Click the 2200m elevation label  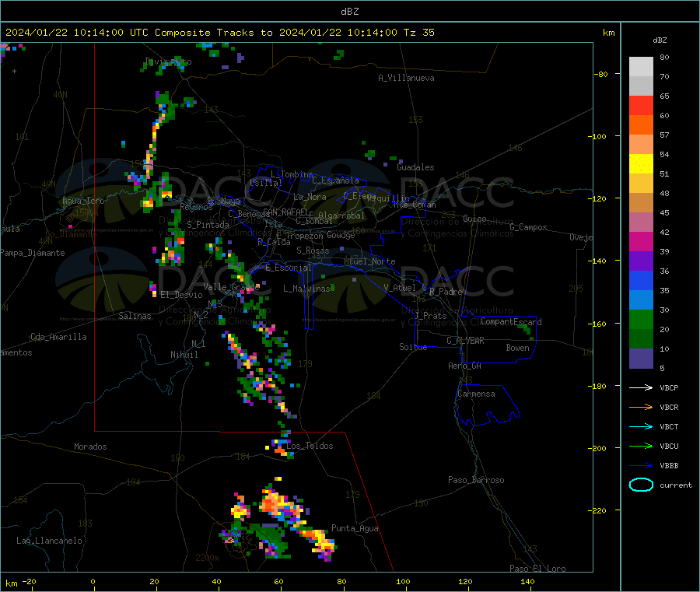click(x=207, y=558)
